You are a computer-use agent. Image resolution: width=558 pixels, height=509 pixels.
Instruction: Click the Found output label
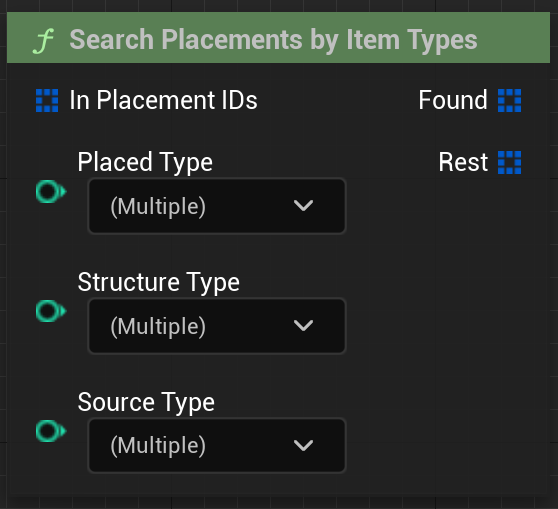[x=453, y=100]
